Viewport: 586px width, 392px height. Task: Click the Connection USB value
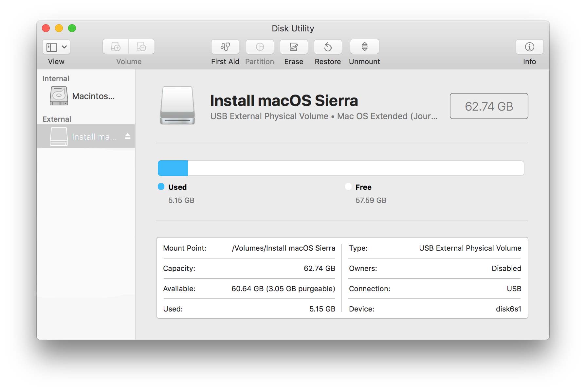click(x=514, y=289)
